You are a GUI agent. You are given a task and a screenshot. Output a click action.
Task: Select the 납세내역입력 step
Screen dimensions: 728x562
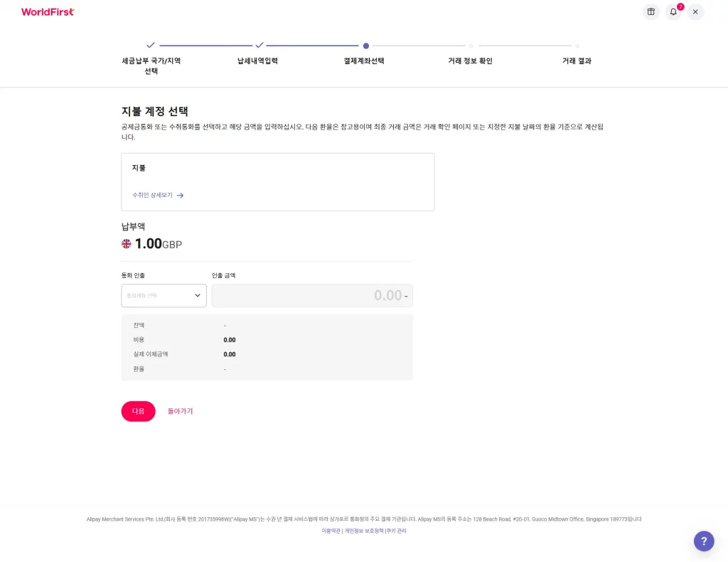(x=257, y=61)
